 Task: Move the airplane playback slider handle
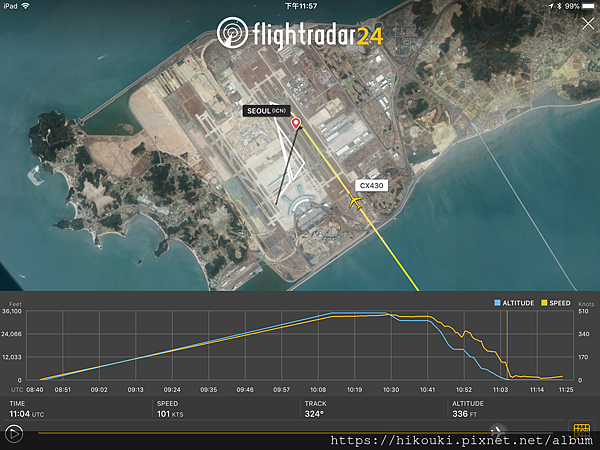[x=497, y=432]
